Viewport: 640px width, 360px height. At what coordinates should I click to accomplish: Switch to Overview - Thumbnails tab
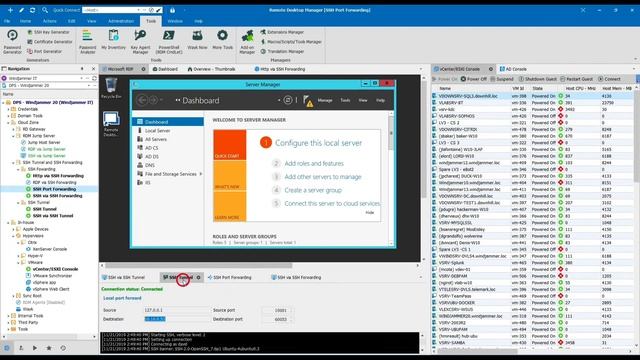pyautogui.click(x=211, y=69)
